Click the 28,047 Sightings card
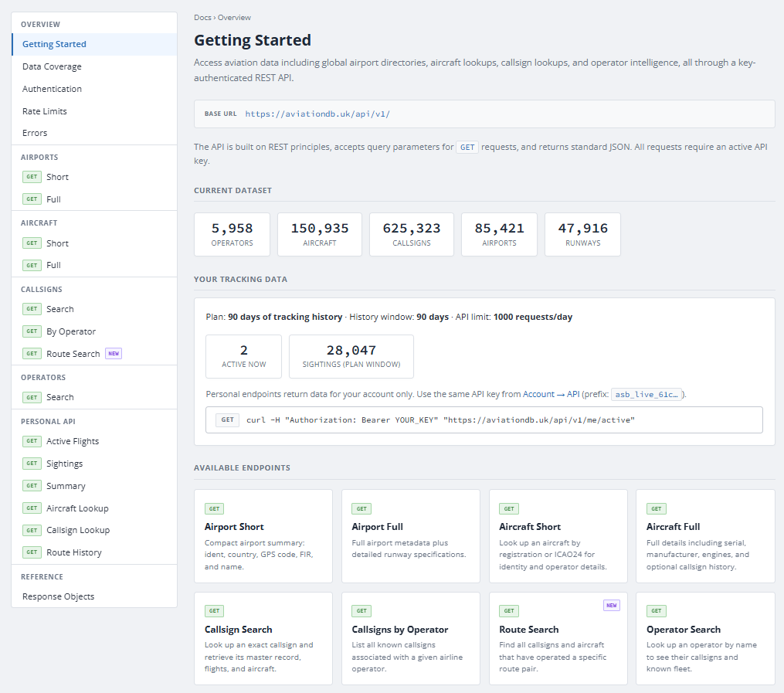784x693 pixels. pyautogui.click(x=351, y=356)
